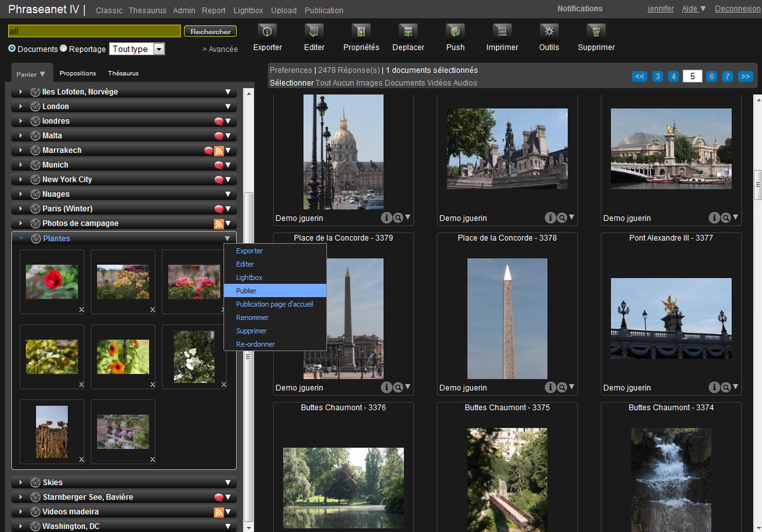762x532 pixels.
Task: Click the Editer toolbar icon
Action: tap(314, 32)
